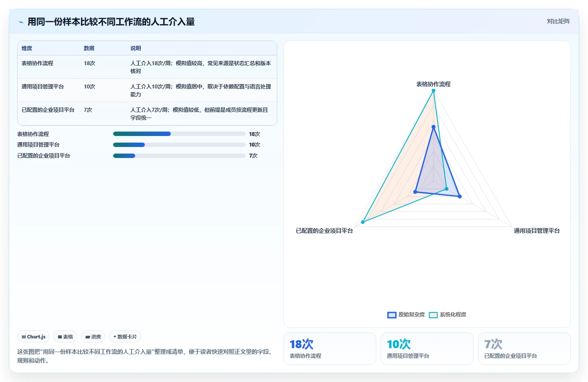This screenshot has width=588, height=382.
Task: Click the 维度 column header
Action: coord(27,48)
